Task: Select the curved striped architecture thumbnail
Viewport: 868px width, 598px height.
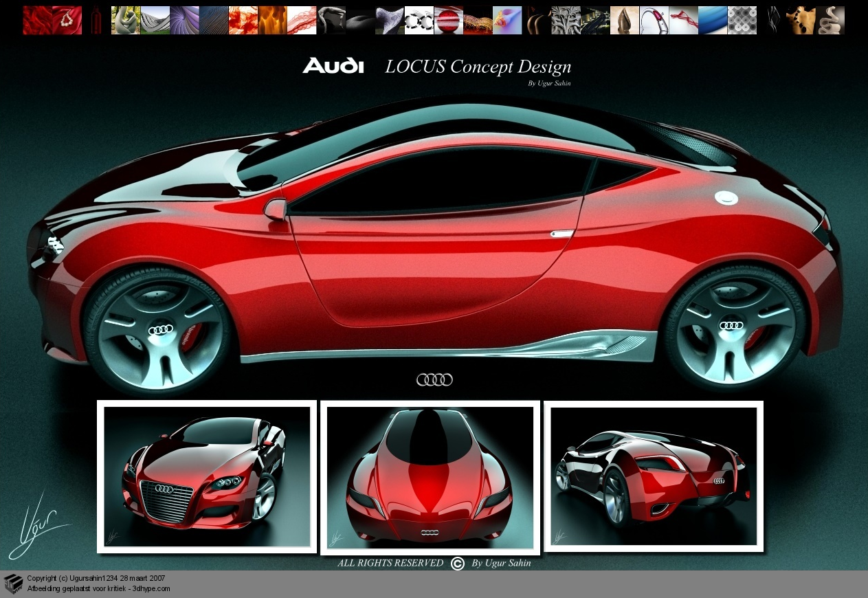Action: (x=155, y=20)
